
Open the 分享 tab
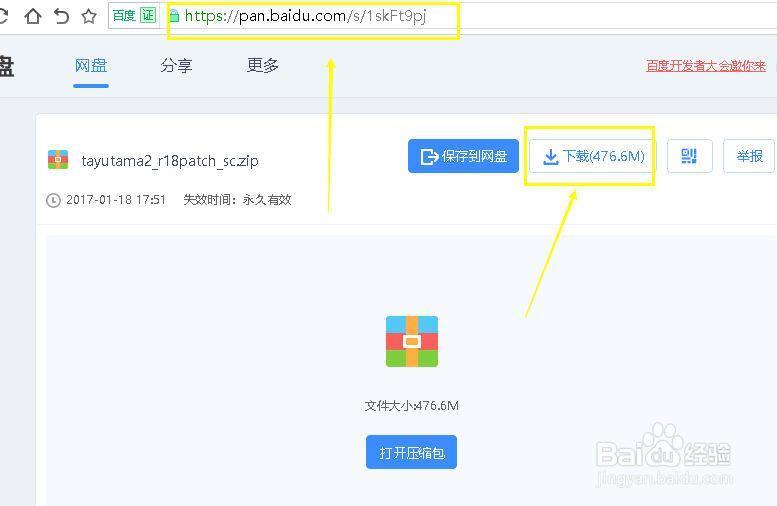pyautogui.click(x=176, y=65)
